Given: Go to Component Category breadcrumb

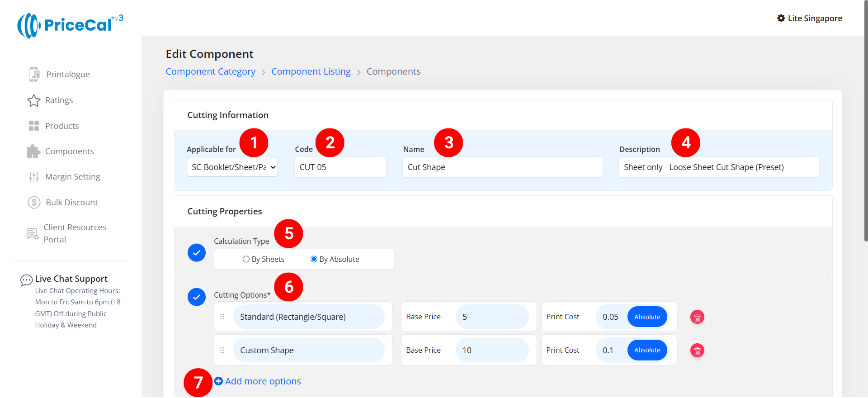Looking at the screenshot, I should (x=210, y=71).
